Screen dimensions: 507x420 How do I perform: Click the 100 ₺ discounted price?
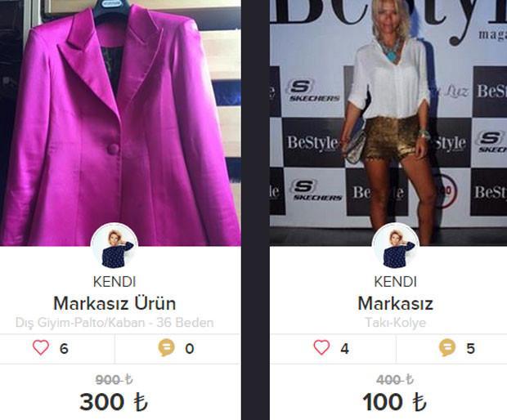(394, 402)
